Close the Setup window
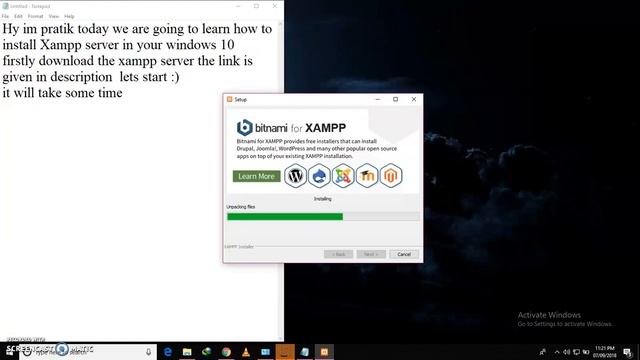The width and height of the screenshot is (640, 360). [413, 99]
